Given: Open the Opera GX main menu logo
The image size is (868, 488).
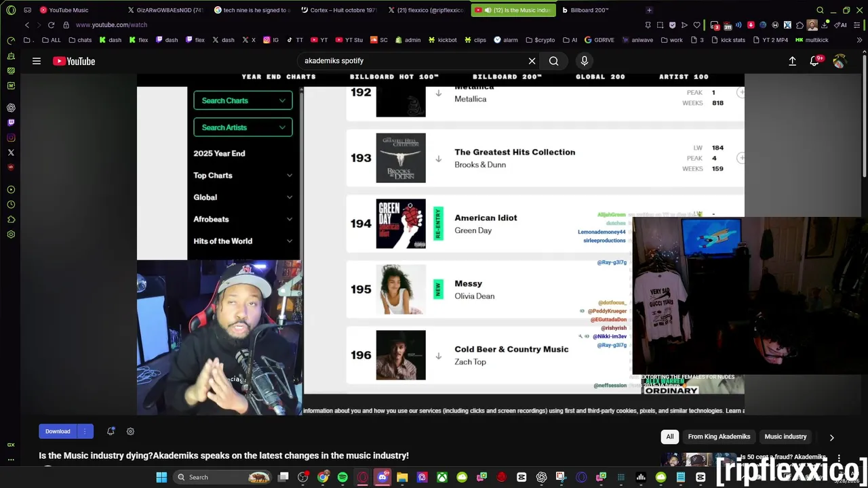Looking at the screenshot, I should 11,10.
